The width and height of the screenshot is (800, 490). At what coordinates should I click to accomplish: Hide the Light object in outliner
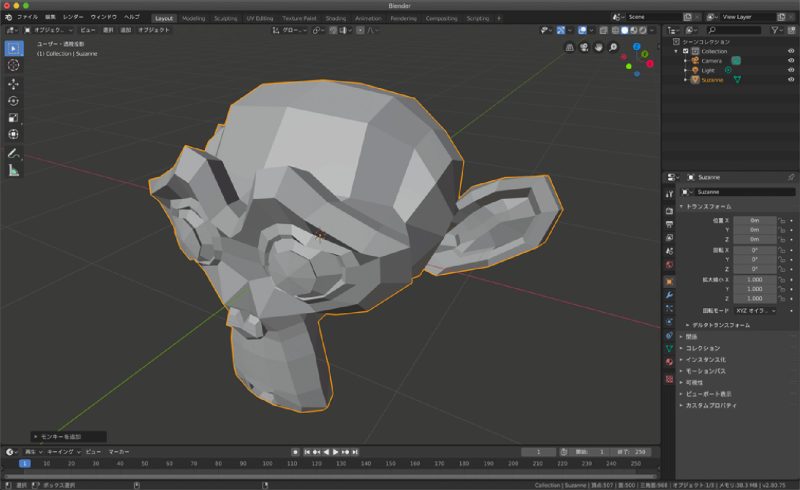pos(791,70)
